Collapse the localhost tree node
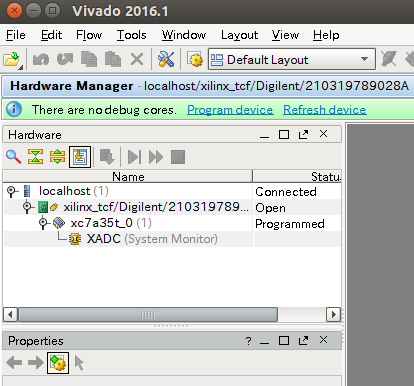 12,191
